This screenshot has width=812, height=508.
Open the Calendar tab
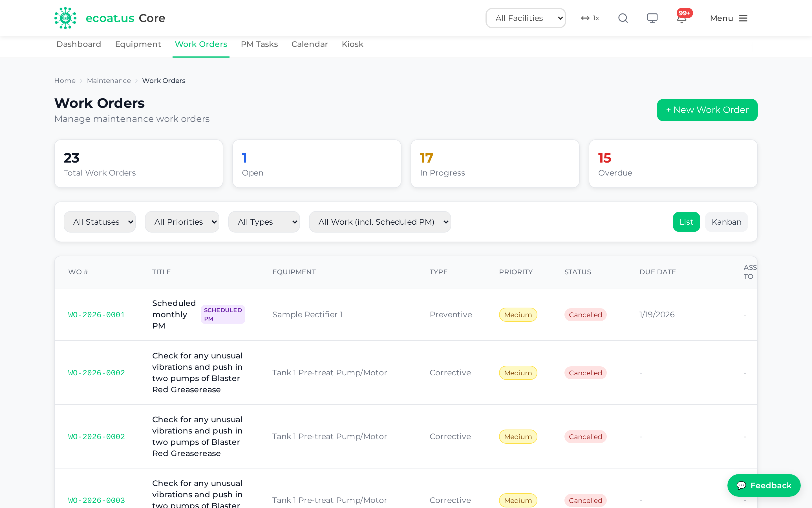tap(310, 44)
